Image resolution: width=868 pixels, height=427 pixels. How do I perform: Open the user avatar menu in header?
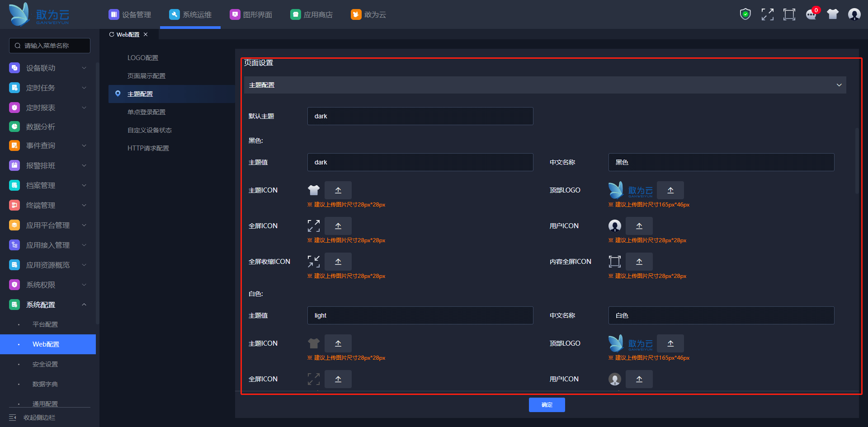tap(854, 14)
